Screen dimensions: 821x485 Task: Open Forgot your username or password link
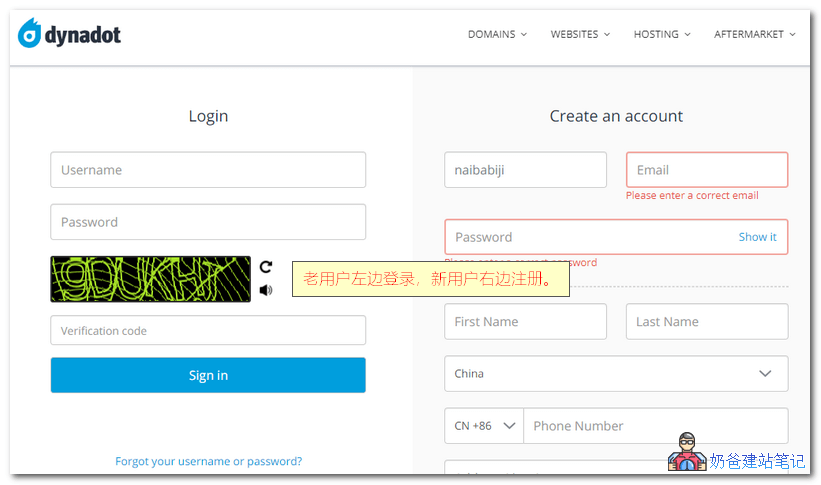(208, 462)
